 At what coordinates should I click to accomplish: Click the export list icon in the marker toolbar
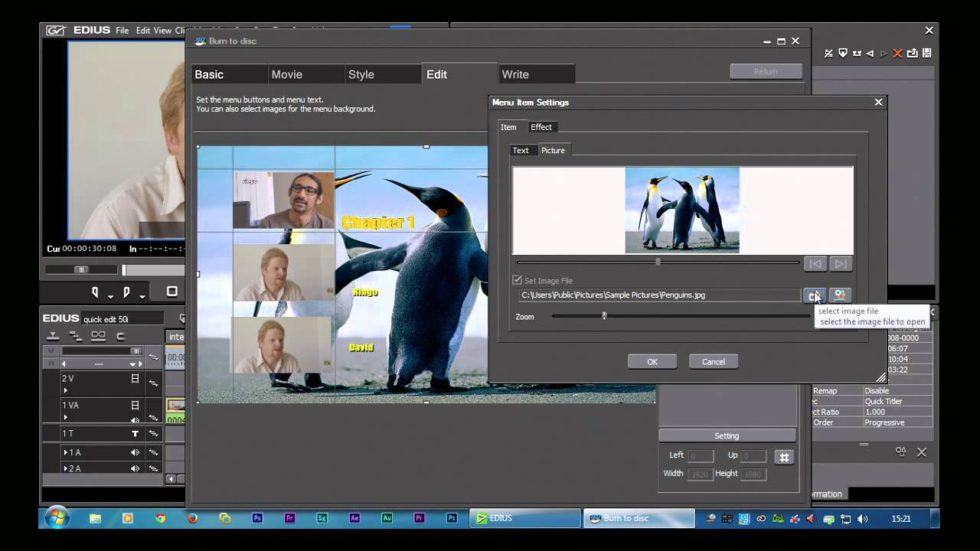[913, 54]
